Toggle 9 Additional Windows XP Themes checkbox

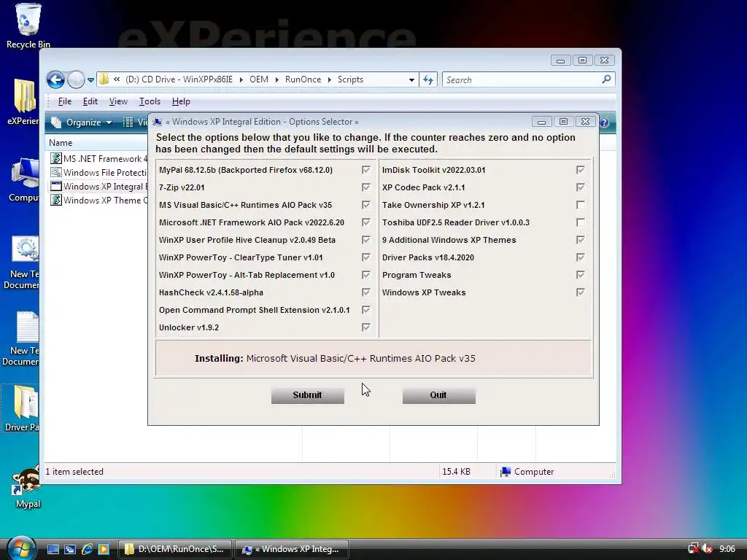tap(580, 240)
